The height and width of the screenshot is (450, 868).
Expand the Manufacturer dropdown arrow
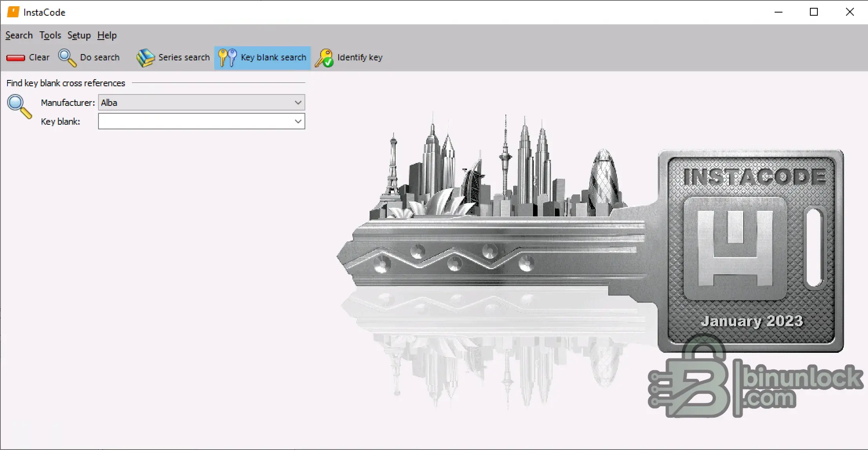(298, 103)
